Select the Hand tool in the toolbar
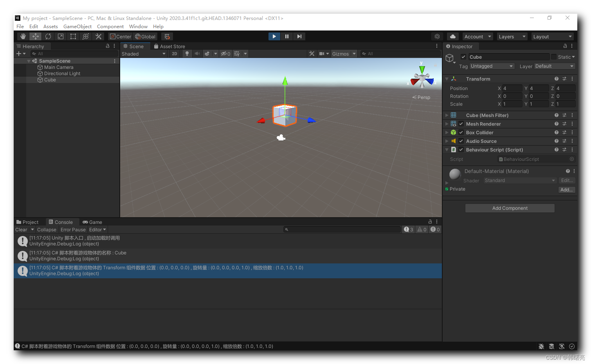591x364 pixels. click(23, 36)
